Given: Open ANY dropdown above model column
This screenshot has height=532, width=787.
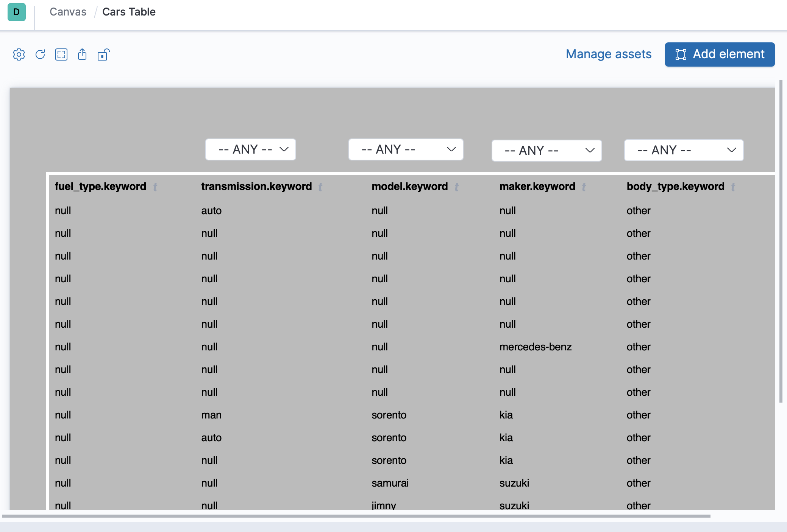Looking at the screenshot, I should pos(406,149).
